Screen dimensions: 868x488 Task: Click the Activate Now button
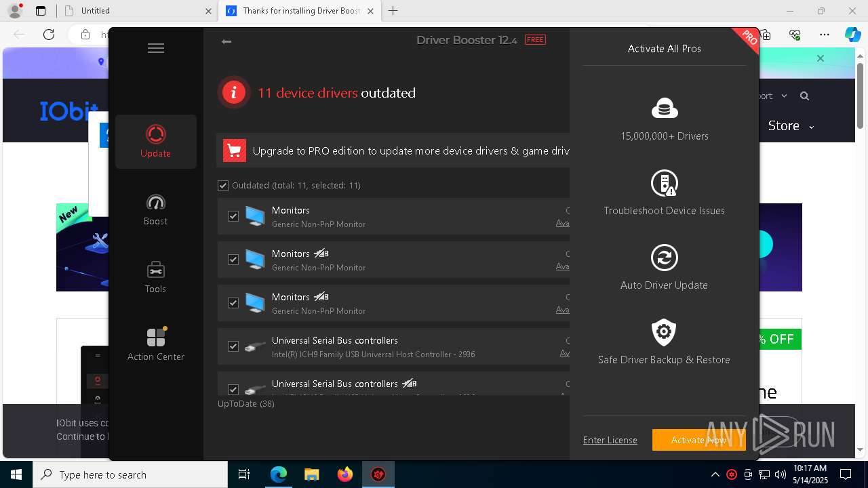point(699,440)
